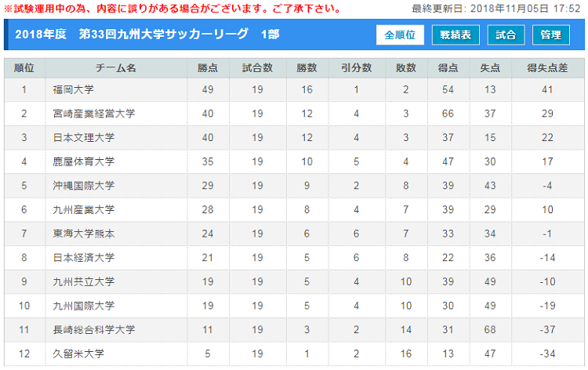Viewport: 588px width, 370px height.
Task: Open the 試合 tab
Action: (x=506, y=34)
